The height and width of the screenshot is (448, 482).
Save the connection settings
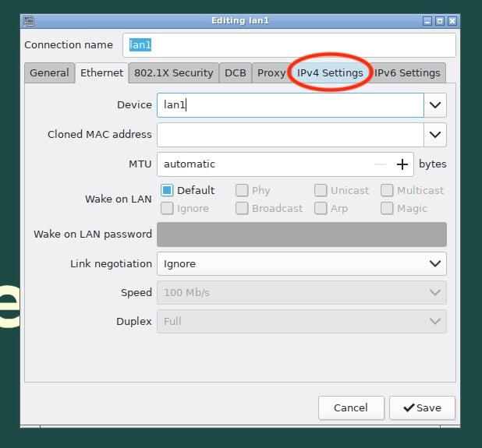[x=422, y=407]
